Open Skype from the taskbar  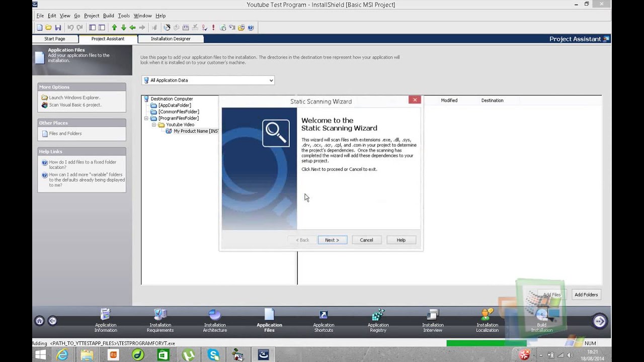(213, 354)
